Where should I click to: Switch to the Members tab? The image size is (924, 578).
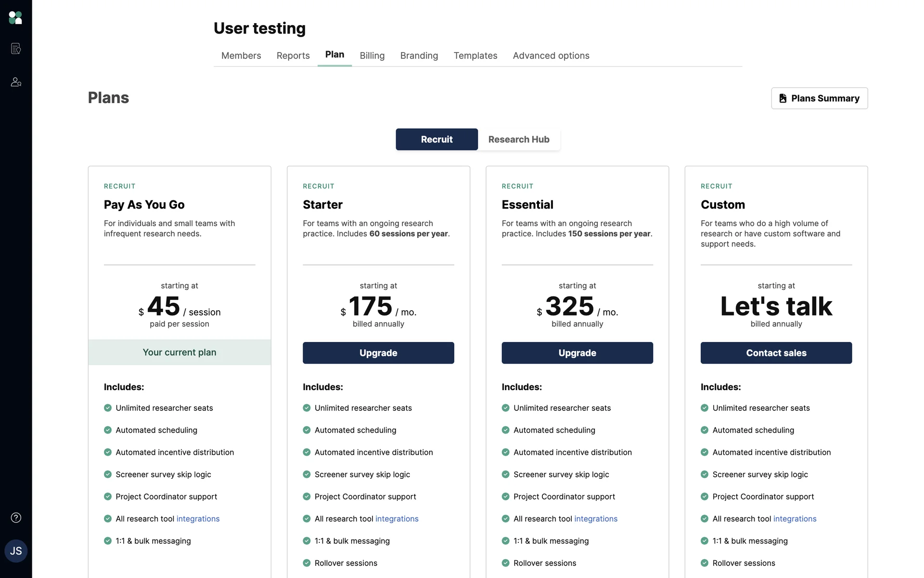click(241, 55)
